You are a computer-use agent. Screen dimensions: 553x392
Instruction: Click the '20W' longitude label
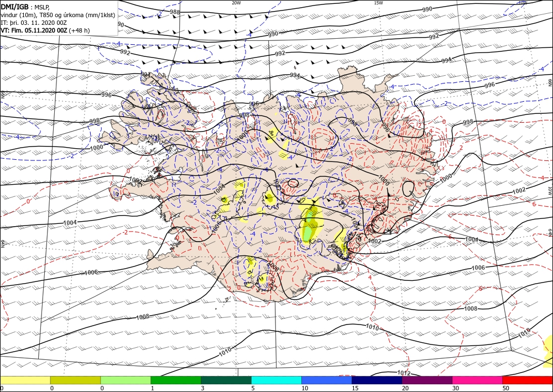236,3
